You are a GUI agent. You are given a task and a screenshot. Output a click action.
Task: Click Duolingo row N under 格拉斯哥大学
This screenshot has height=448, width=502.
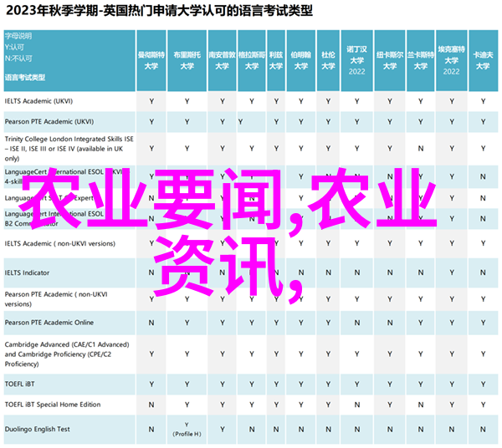252,430
